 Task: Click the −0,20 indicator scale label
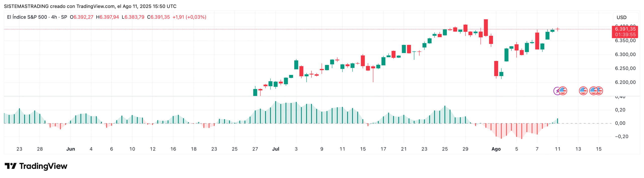tap(621, 136)
